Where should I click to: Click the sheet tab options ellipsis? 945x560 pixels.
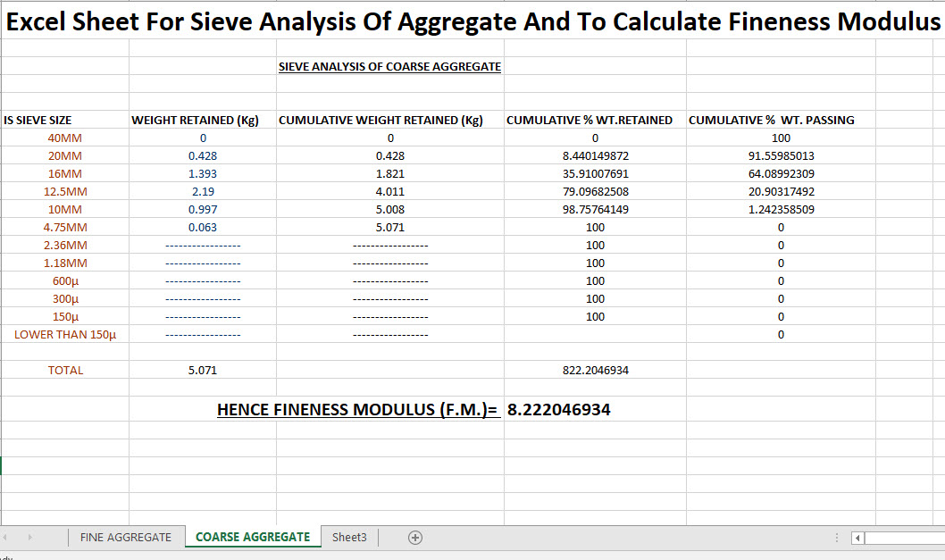(836, 537)
